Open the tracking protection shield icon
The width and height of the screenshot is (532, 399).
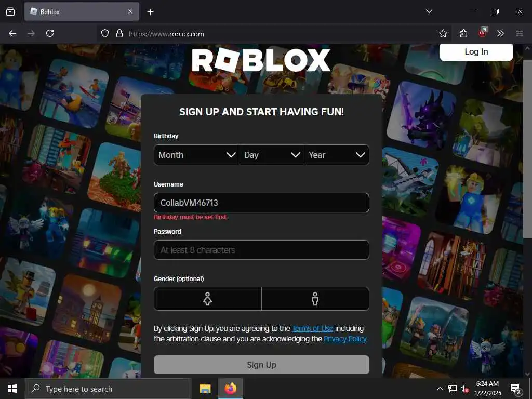[x=105, y=33]
